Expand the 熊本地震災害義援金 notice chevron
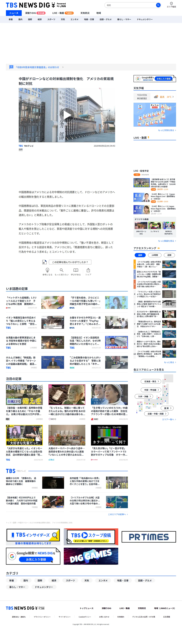The height and width of the screenshot is (644, 182). 63,67
